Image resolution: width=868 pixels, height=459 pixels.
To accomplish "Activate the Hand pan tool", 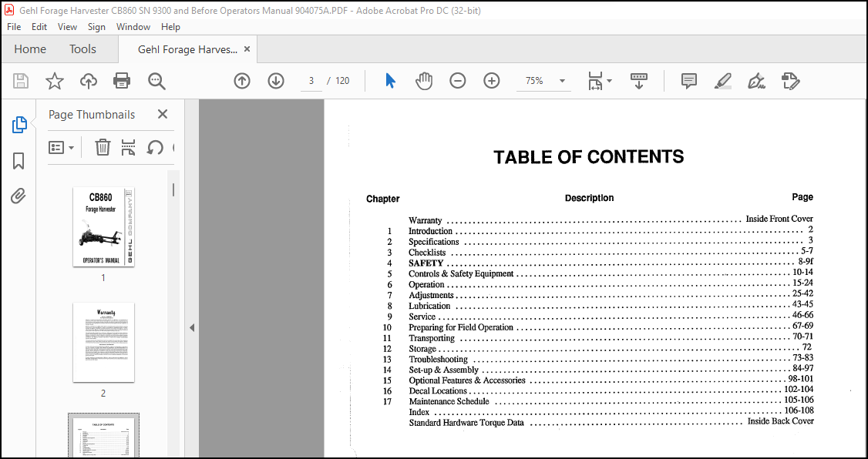I will (423, 82).
